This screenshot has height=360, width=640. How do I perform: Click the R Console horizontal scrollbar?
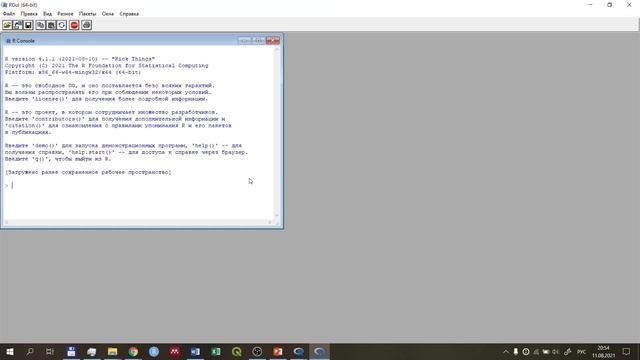pos(138,222)
